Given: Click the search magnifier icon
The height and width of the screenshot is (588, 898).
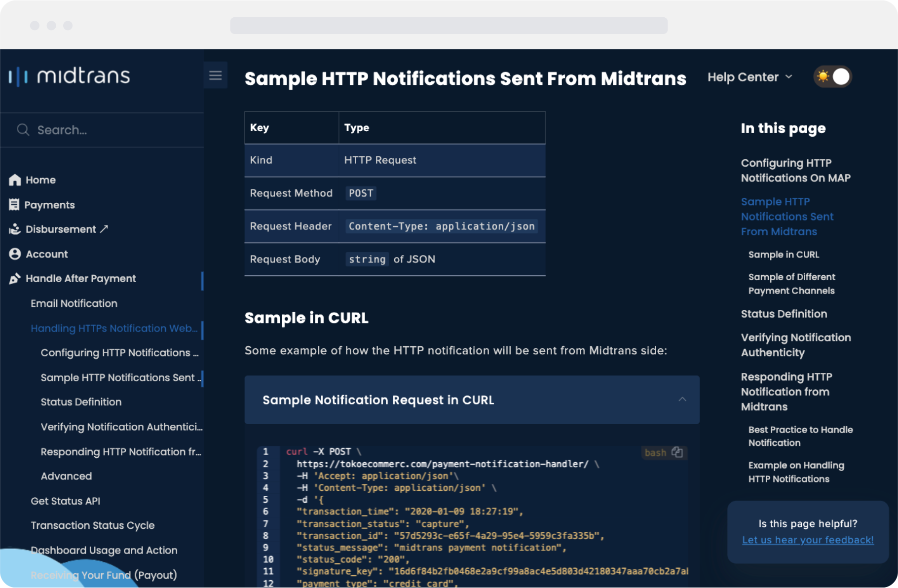Looking at the screenshot, I should pos(23,130).
